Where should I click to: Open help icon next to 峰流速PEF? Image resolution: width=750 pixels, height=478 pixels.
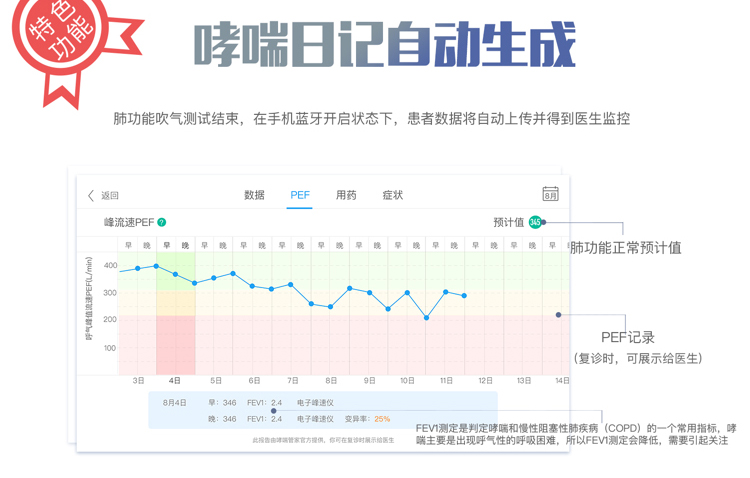click(x=162, y=222)
